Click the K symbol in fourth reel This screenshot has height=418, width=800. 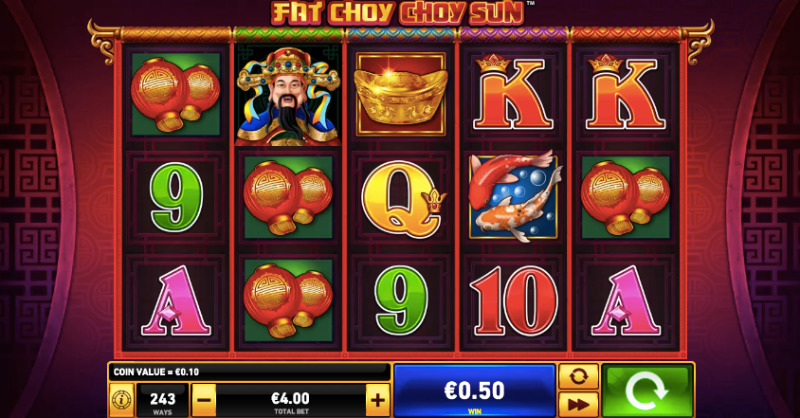pyautogui.click(x=513, y=93)
